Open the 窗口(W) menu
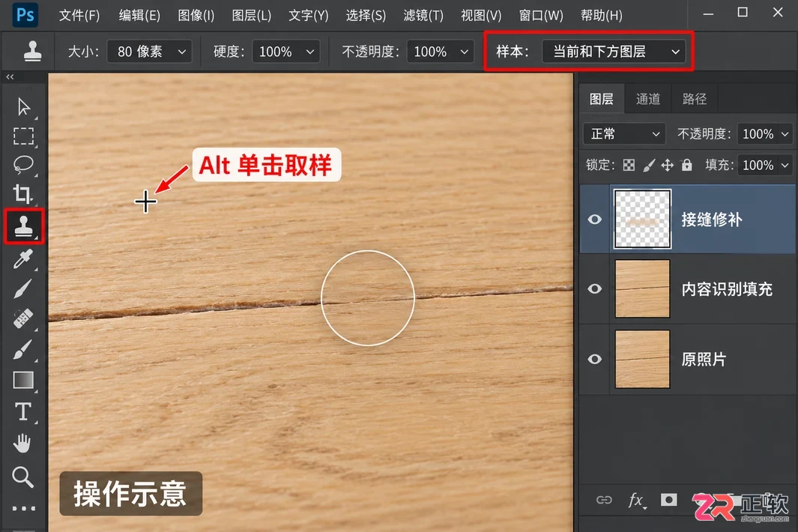The height and width of the screenshot is (532, 798). [x=541, y=15]
